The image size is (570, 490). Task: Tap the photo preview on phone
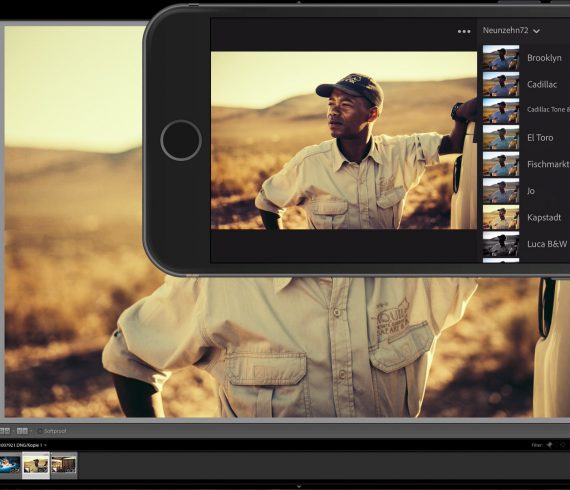pyautogui.click(x=344, y=140)
